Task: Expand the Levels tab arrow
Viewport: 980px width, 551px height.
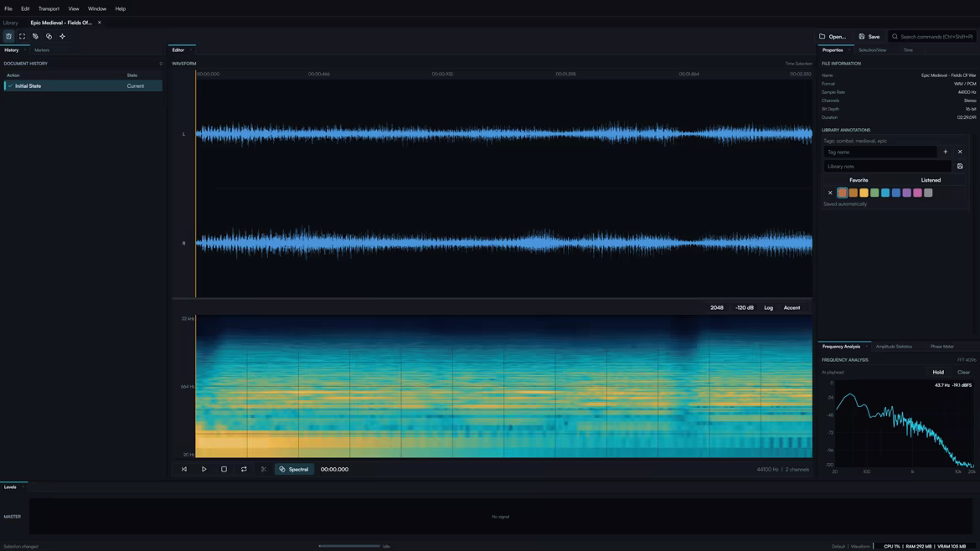Action: pyautogui.click(x=23, y=487)
